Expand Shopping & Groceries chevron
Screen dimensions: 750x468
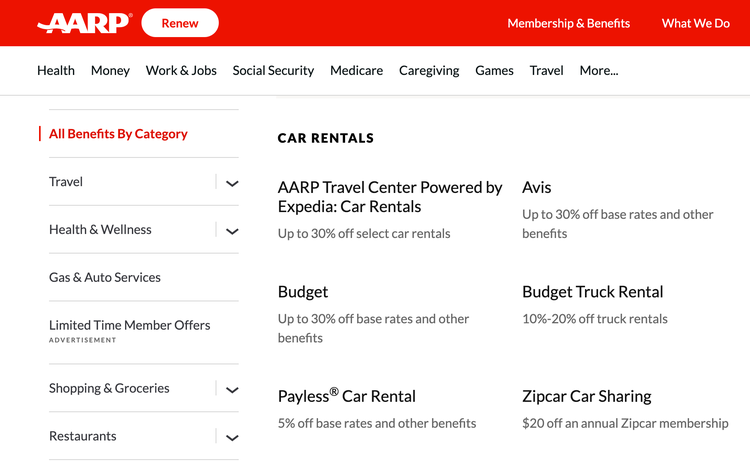[x=232, y=390]
